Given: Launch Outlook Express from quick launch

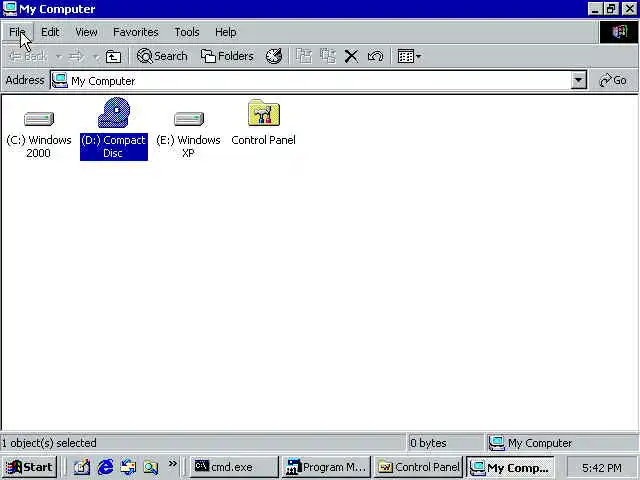Looking at the screenshot, I should [128, 467].
